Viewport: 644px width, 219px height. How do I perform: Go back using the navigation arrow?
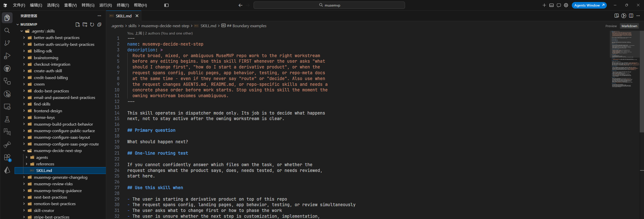pyautogui.click(x=240, y=5)
